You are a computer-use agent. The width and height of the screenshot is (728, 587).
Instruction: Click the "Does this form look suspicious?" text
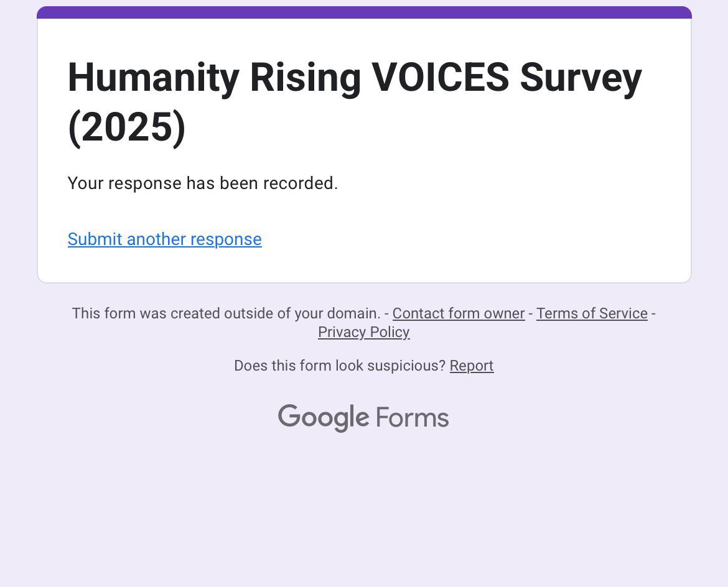point(339,366)
